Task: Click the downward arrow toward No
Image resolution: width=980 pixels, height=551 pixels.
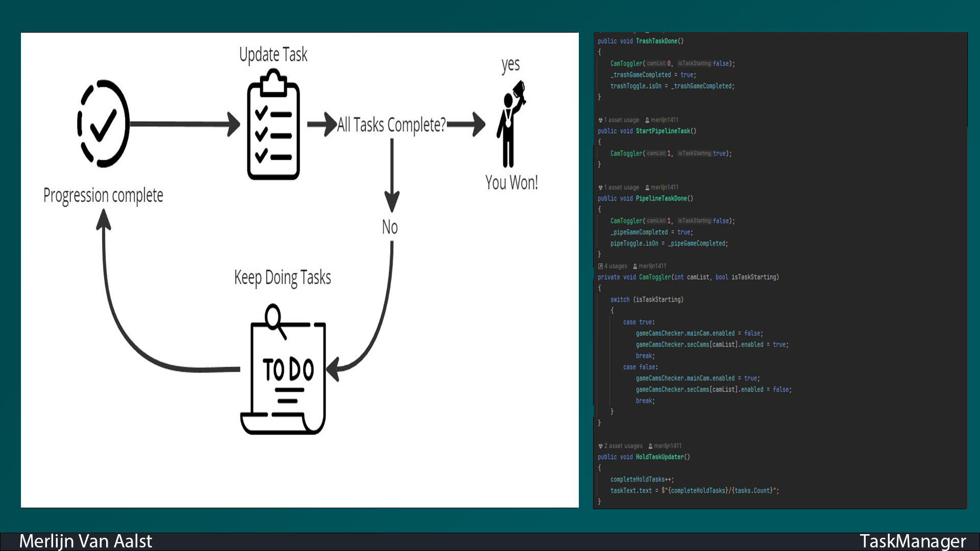Action: pos(391,175)
